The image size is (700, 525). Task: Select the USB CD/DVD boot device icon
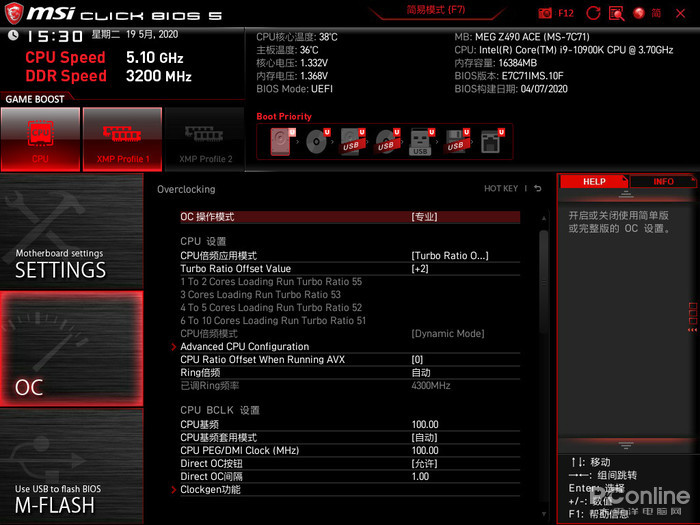387,142
